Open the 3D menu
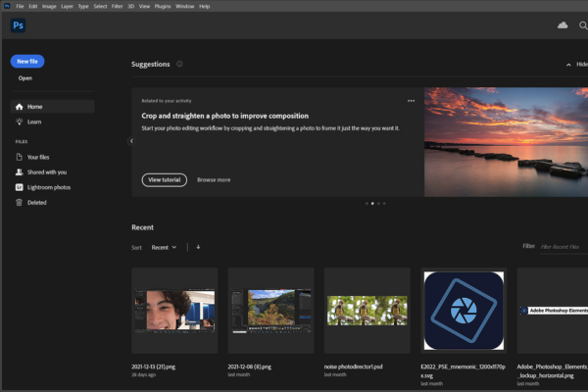This screenshot has height=392, width=588. [x=131, y=7]
